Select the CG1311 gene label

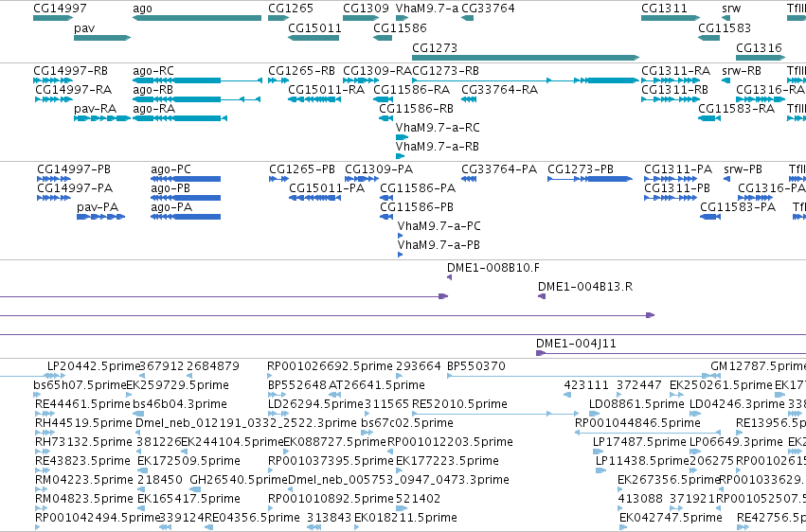(x=664, y=9)
